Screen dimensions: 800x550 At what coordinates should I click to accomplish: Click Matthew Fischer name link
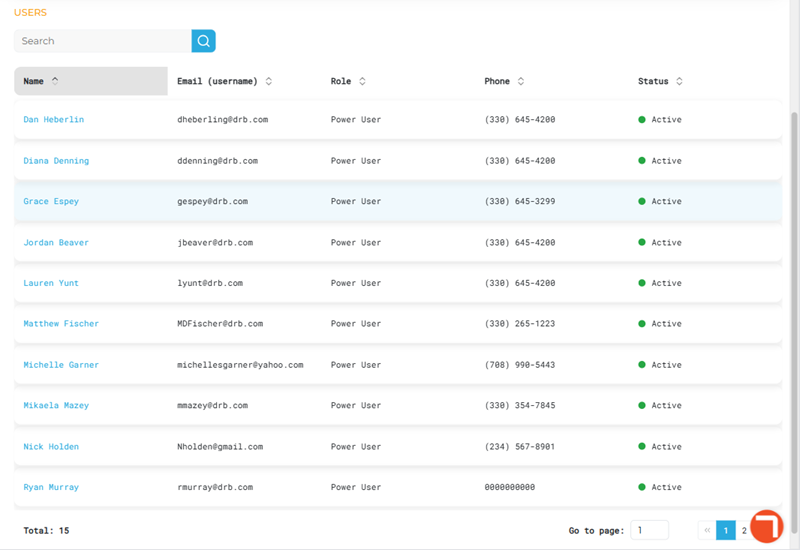click(x=61, y=323)
